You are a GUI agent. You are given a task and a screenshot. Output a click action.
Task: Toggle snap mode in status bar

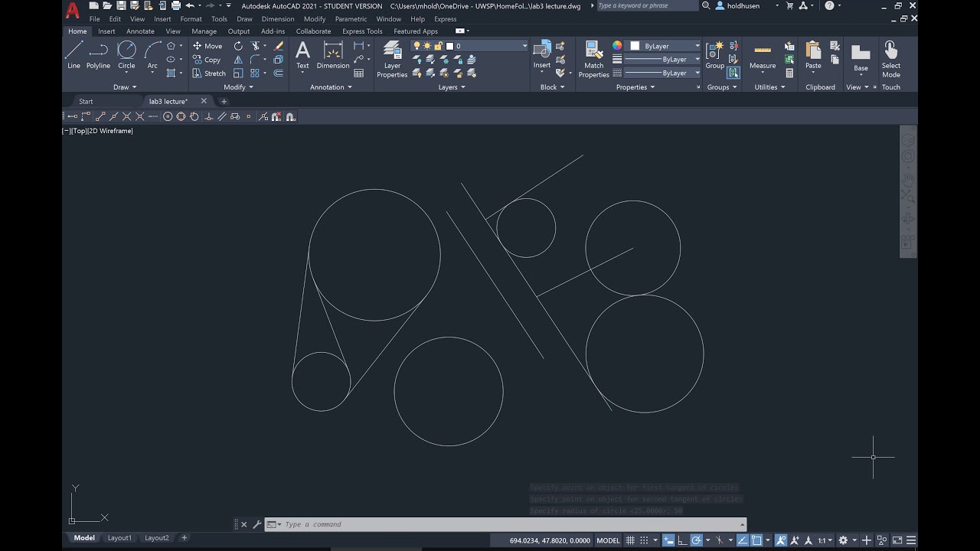pos(643,540)
